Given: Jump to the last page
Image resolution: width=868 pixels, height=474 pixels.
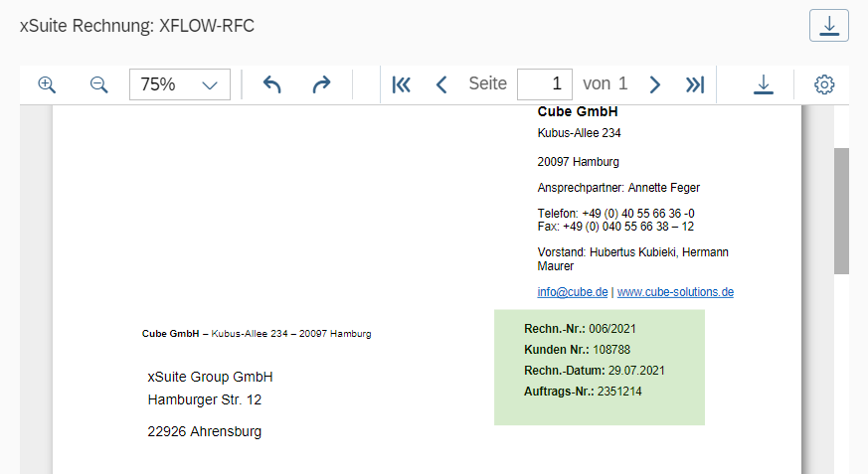Looking at the screenshot, I should pyautogui.click(x=695, y=84).
